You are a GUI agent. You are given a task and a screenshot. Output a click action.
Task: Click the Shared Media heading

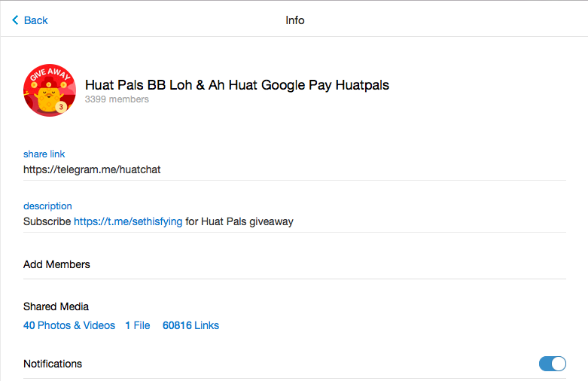click(56, 306)
